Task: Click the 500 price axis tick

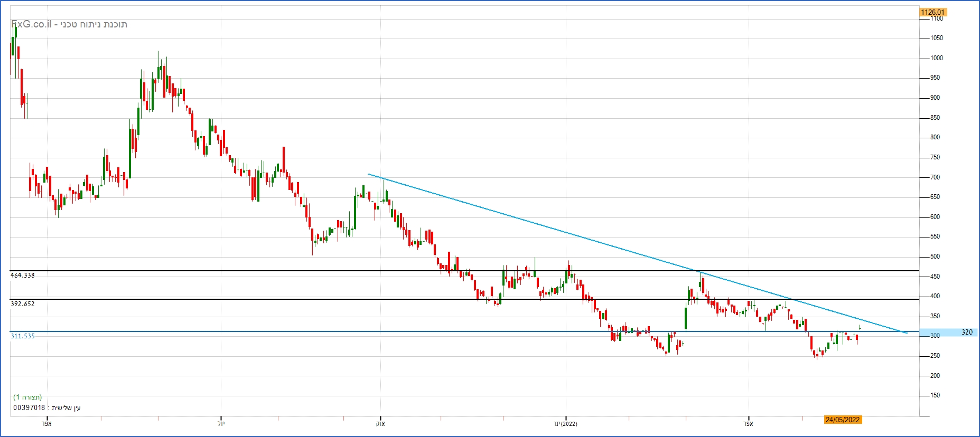Action: click(x=935, y=256)
